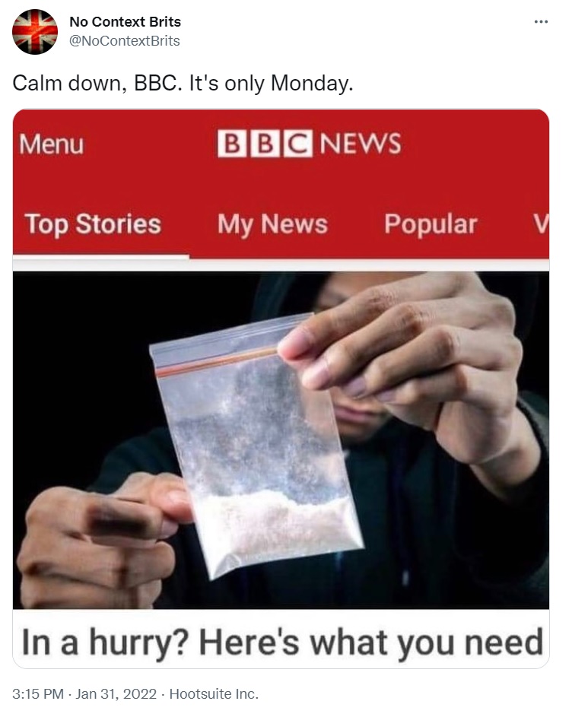
Task: Click the red BBC header banner area
Action: coord(281,184)
